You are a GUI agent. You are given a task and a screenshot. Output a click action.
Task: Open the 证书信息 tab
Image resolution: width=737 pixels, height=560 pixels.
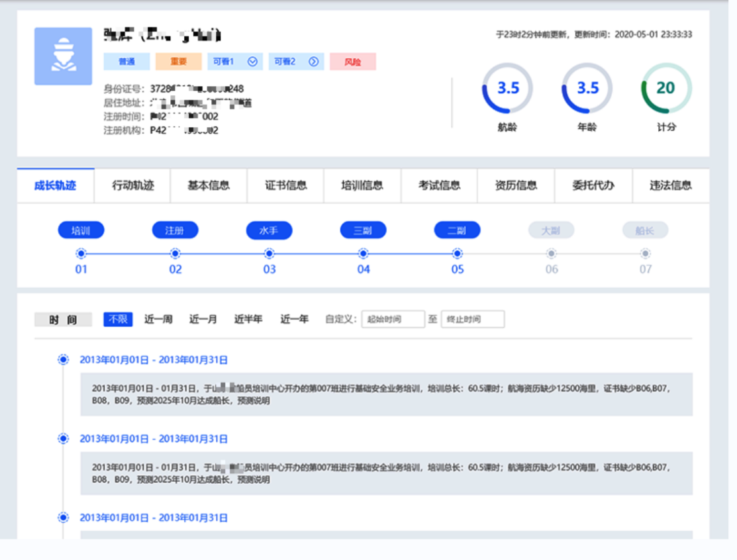click(286, 185)
